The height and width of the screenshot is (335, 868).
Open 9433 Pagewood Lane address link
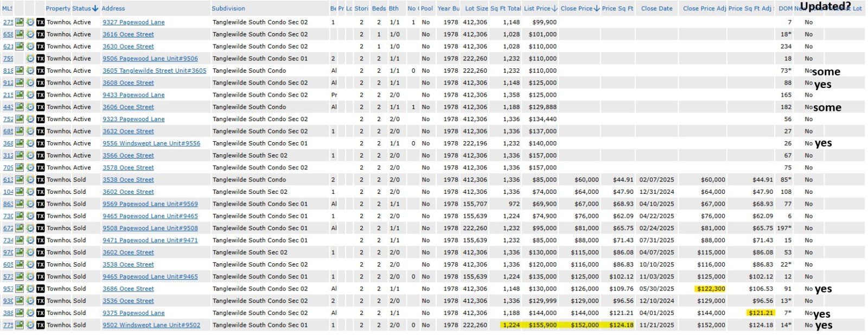click(133, 95)
